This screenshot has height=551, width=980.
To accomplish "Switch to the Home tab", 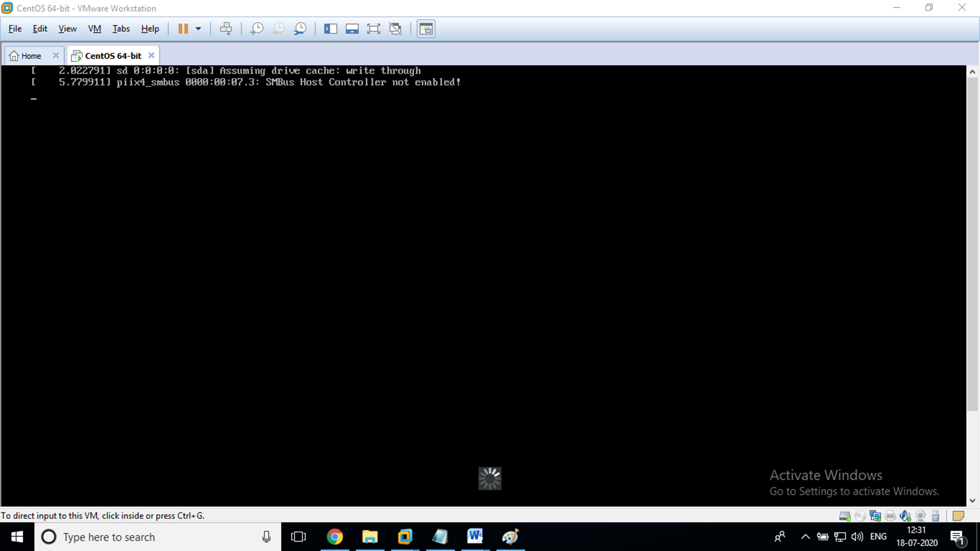I will (29, 55).
